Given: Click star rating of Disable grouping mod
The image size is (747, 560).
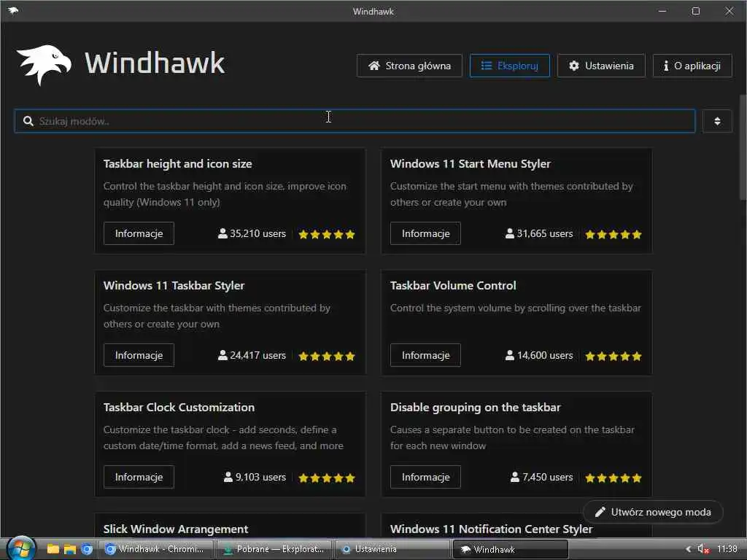Looking at the screenshot, I should point(614,478).
